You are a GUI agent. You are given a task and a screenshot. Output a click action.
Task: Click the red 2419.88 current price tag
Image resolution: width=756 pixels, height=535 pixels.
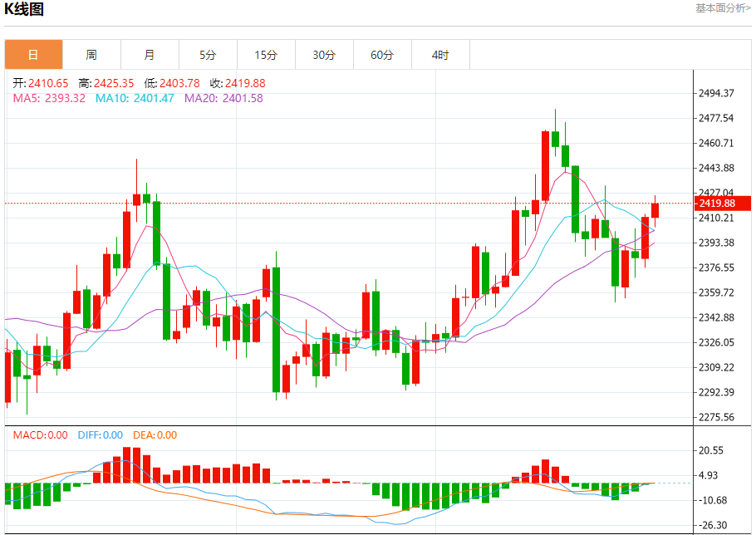[x=722, y=204]
